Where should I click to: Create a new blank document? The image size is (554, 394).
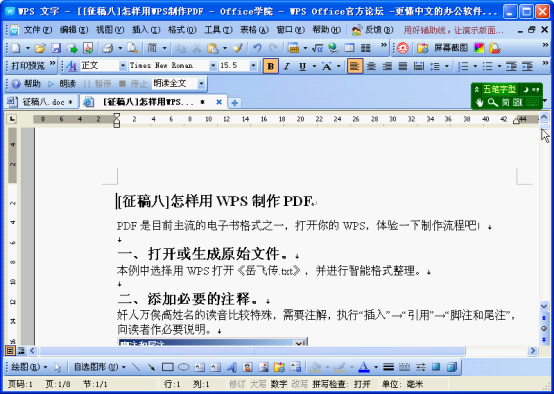click(x=16, y=48)
